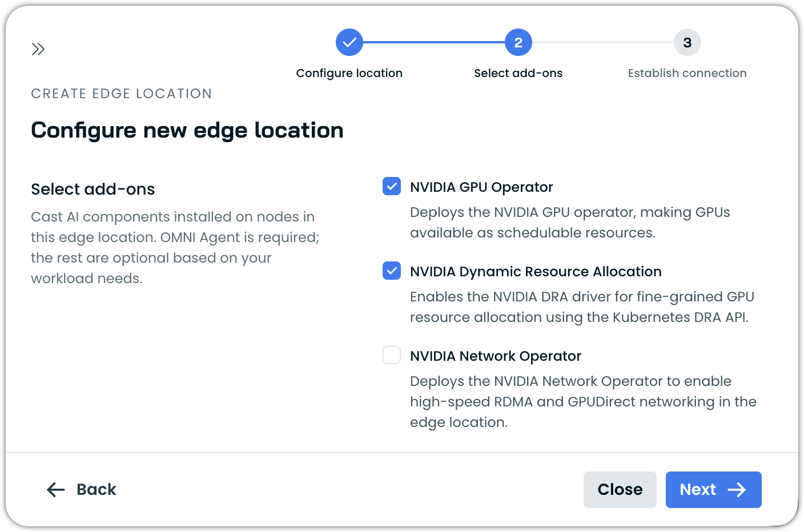Select step 2 circle in the stepper

518,42
